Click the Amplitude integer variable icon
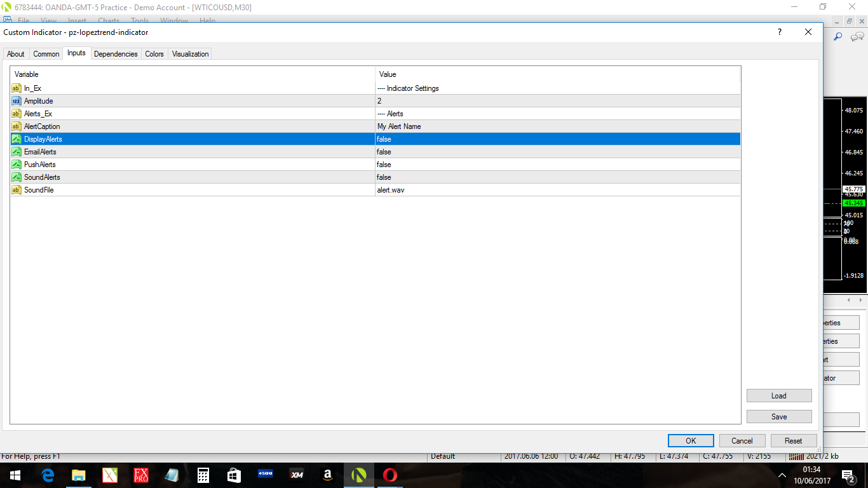The image size is (868, 488). pos(17,101)
